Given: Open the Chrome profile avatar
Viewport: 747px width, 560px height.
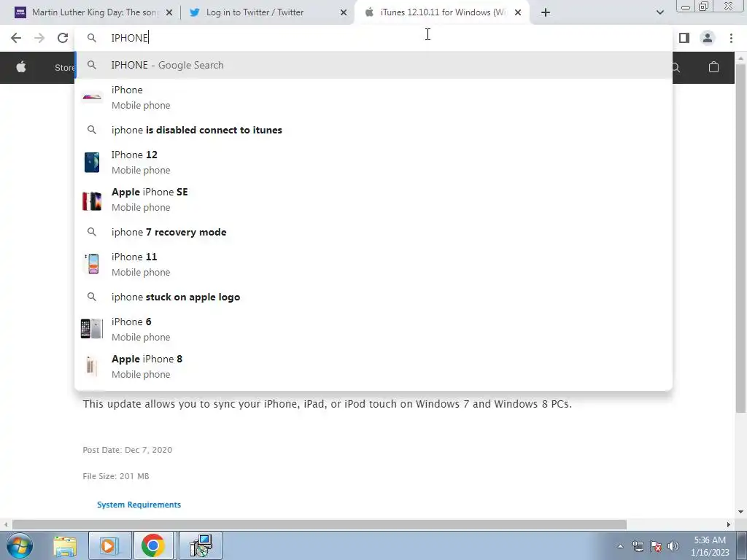Looking at the screenshot, I should coord(708,38).
